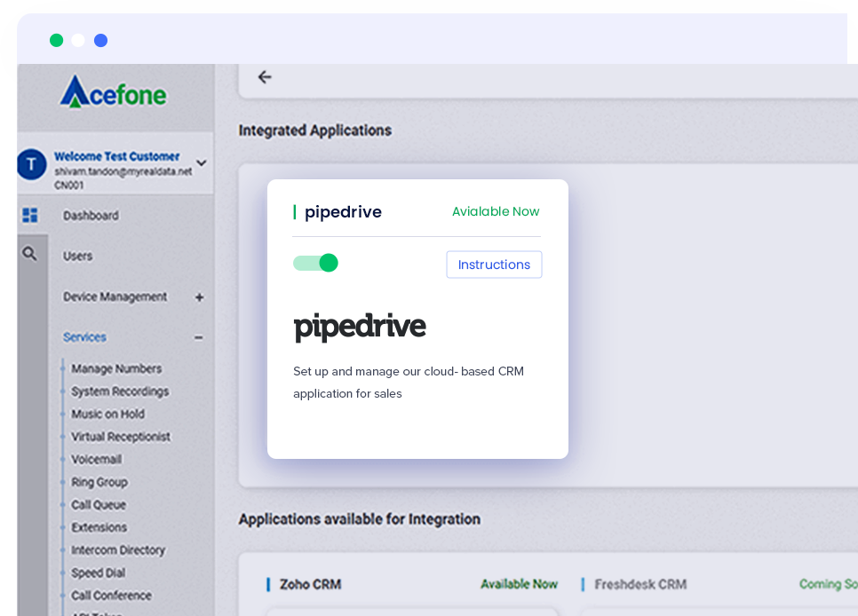
Task: Go to Voicemail item
Action: click(x=97, y=460)
